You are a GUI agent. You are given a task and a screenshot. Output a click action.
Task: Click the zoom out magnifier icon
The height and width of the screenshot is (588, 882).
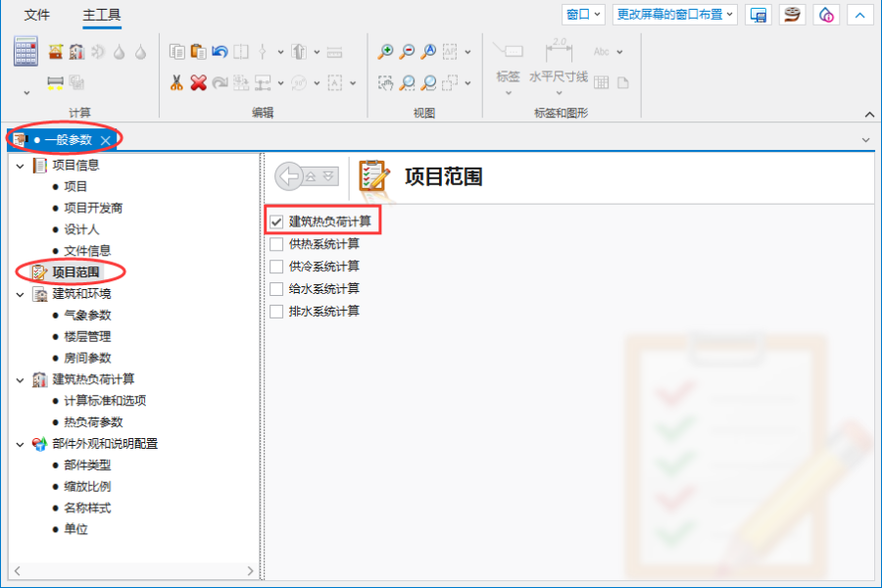(407, 52)
